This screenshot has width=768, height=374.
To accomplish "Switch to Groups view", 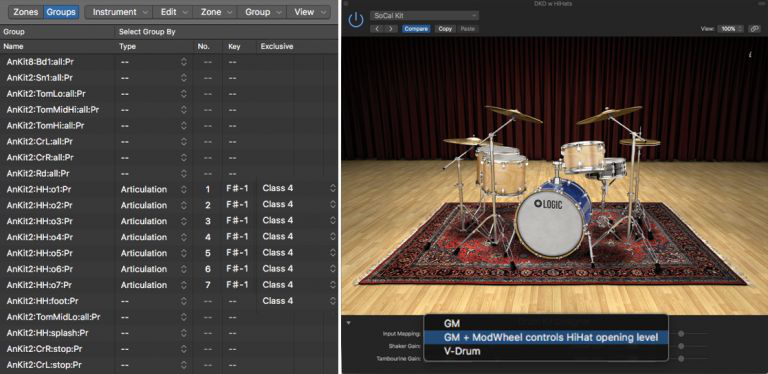I will click(x=61, y=12).
